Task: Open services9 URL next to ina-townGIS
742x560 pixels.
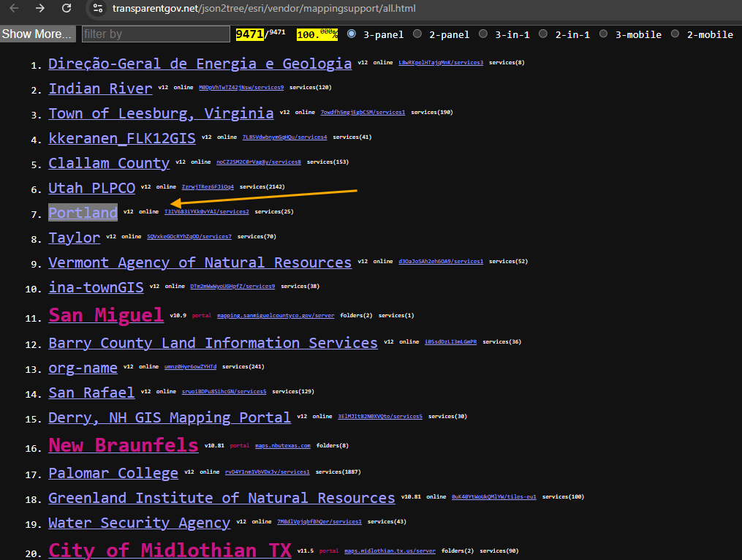Action: click(x=232, y=287)
